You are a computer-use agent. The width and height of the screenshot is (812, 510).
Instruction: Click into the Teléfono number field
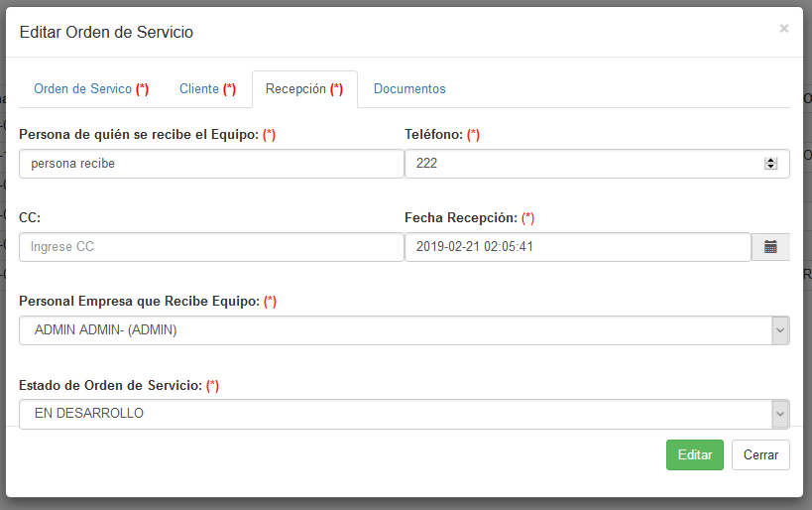coord(585,164)
